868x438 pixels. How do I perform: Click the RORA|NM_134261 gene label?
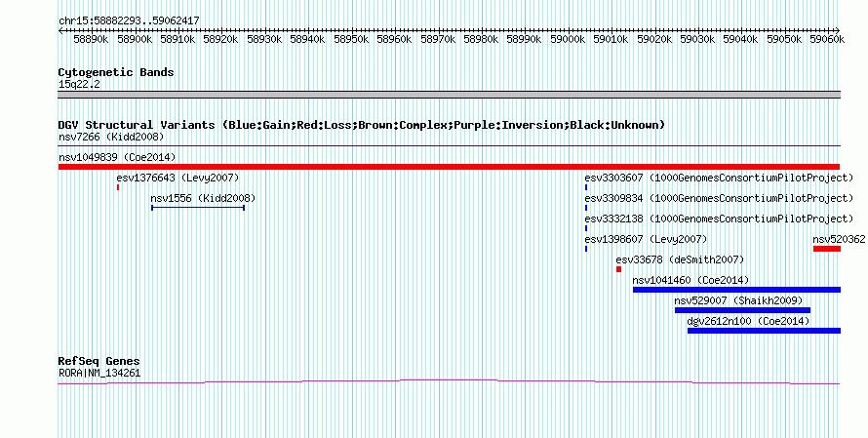(x=99, y=374)
